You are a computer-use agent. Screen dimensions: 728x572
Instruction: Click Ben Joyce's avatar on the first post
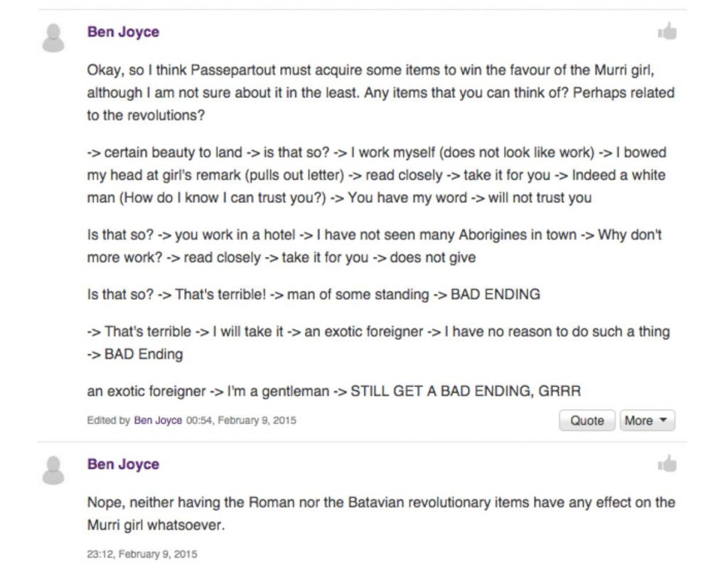53,38
